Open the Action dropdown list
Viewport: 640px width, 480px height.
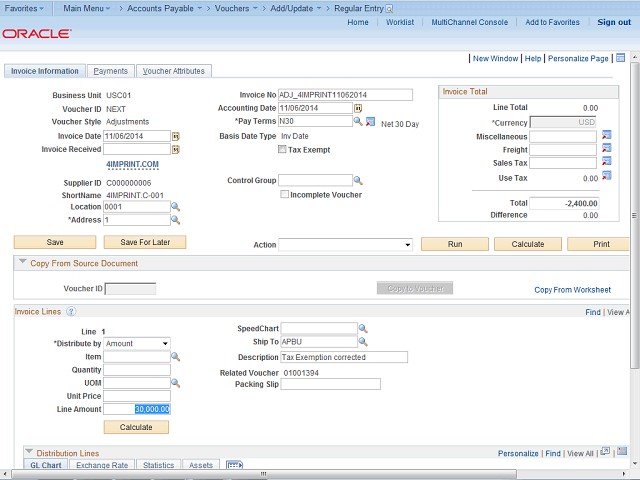[345, 244]
